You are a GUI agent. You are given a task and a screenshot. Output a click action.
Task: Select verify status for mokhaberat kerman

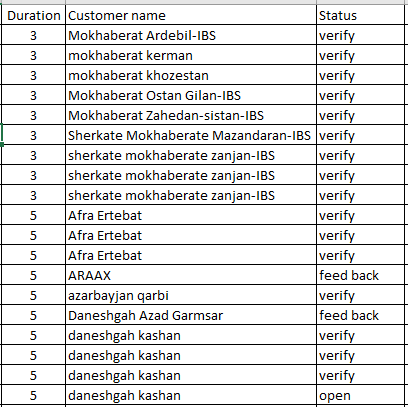(x=360, y=55)
